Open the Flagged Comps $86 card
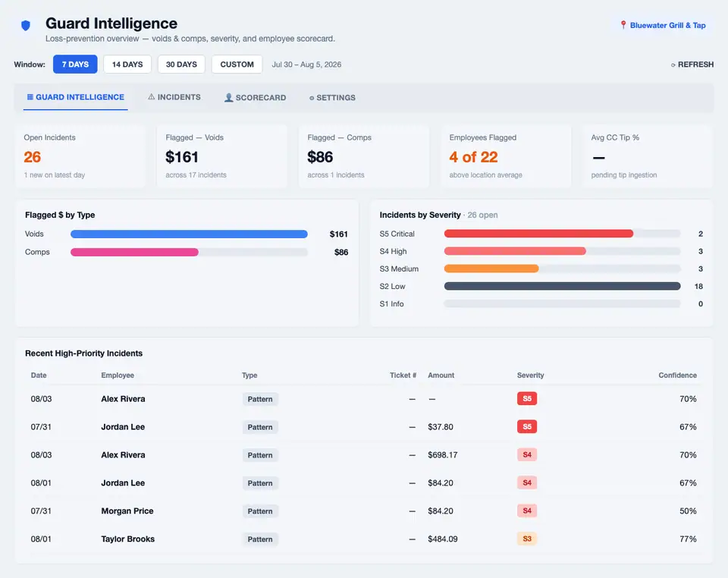Image resolution: width=728 pixels, height=578 pixels. click(x=364, y=156)
